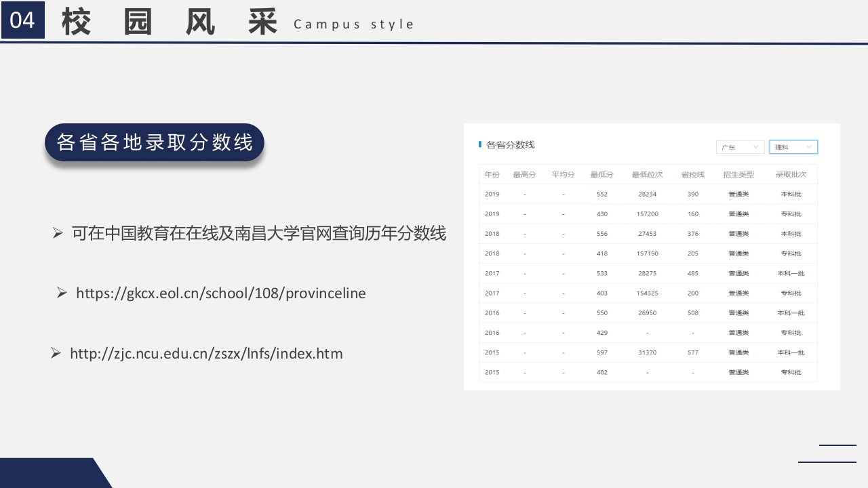Viewport: 868px width, 488px height.
Task: Open the 理科 subject dropdown
Action: point(793,147)
